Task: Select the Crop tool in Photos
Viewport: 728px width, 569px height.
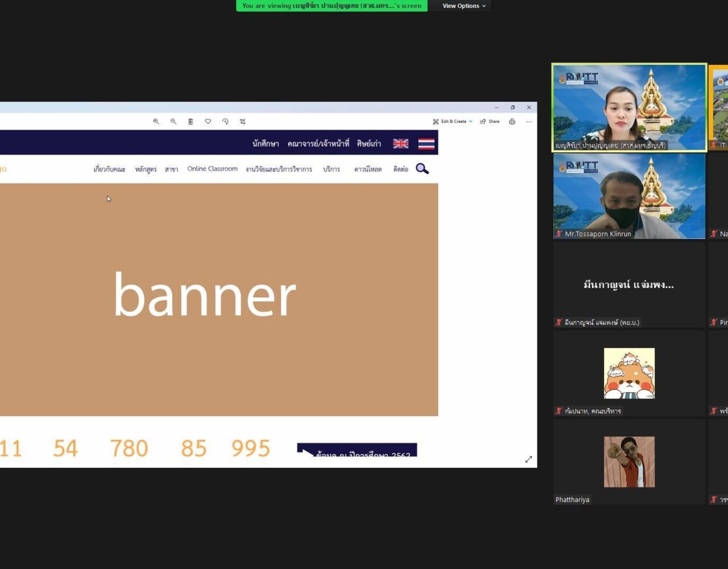Action: click(x=243, y=121)
